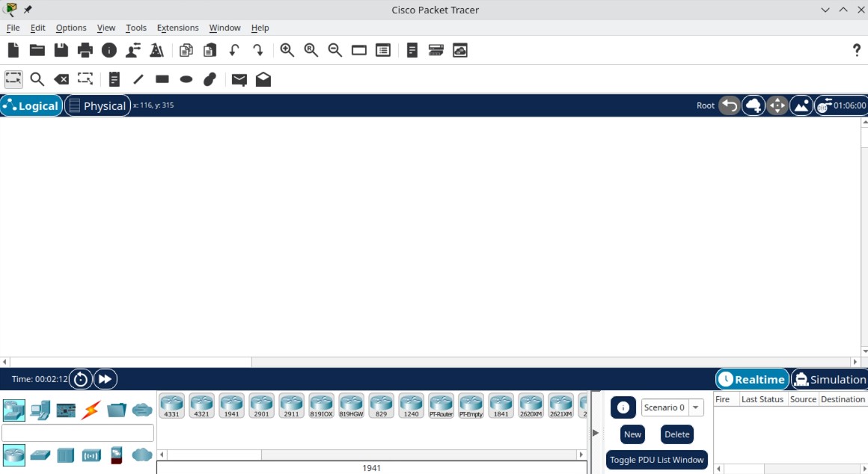Click the Move Object icon
This screenshot has height=474, width=868.
point(777,105)
